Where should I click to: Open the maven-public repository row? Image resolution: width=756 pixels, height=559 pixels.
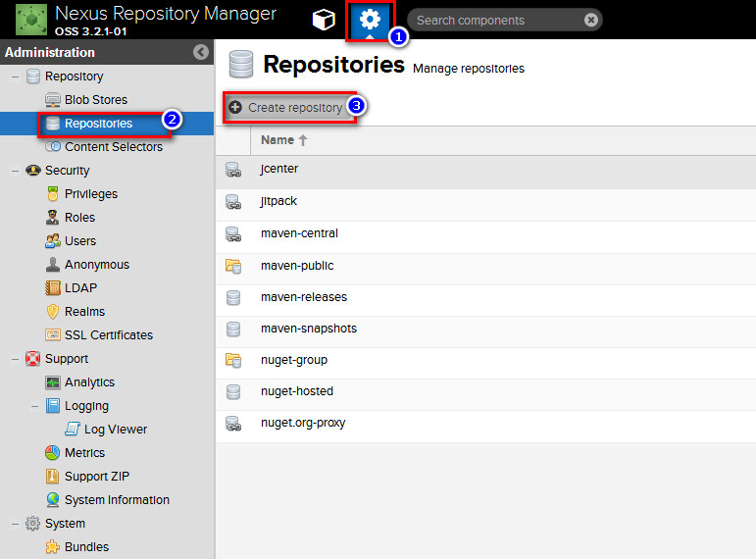[x=485, y=269]
